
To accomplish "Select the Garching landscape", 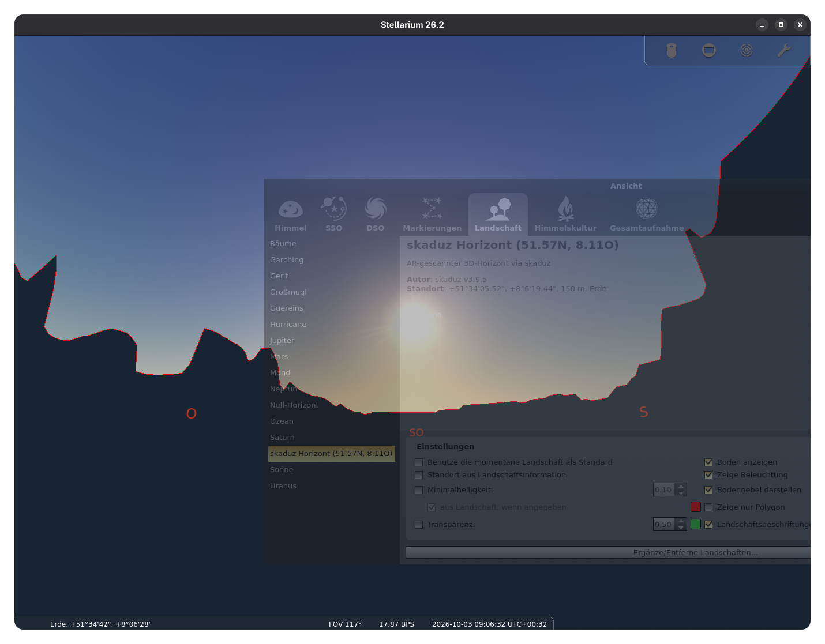I will pos(332,260).
